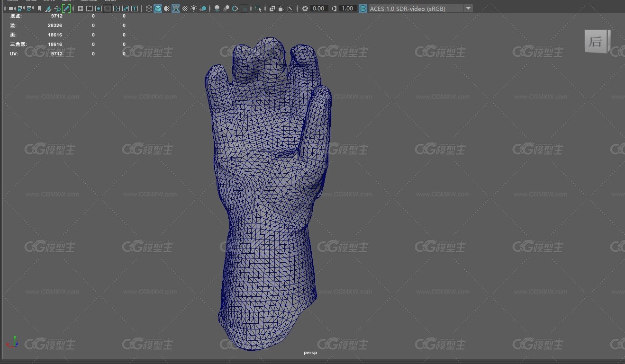Toggle the Motion Blur icon

tap(226, 9)
